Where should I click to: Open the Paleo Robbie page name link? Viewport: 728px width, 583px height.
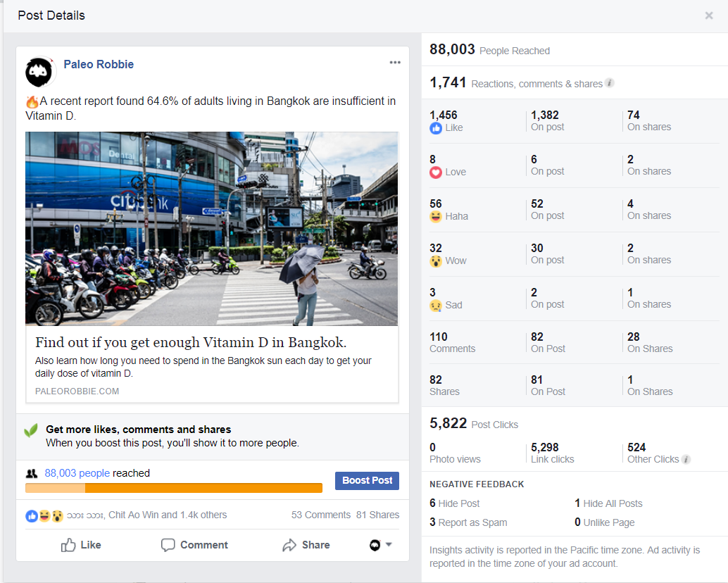[x=99, y=64]
